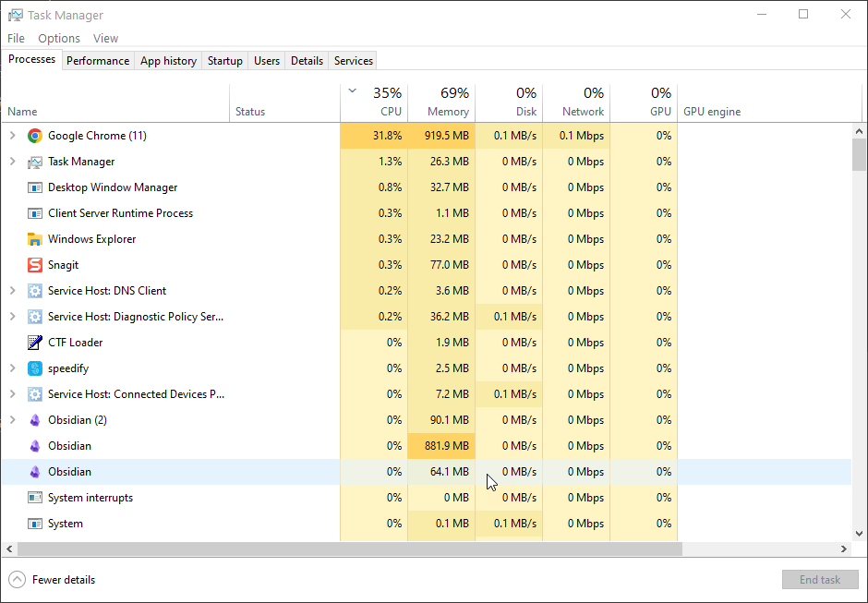Click the icon of Obsidian using 881.9 MB
The height and width of the screenshot is (603, 868).
[x=35, y=446]
